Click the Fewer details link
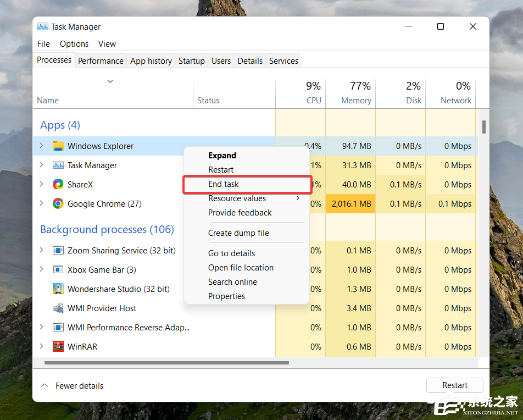The height and width of the screenshot is (420, 523). point(79,385)
